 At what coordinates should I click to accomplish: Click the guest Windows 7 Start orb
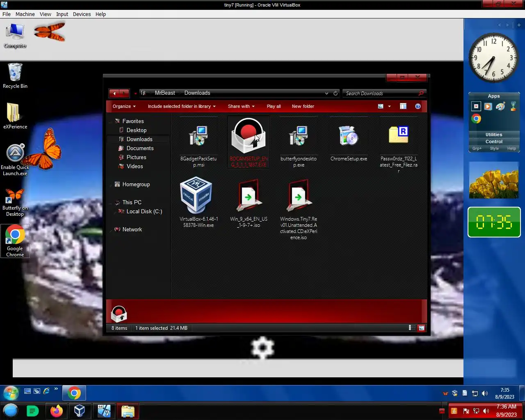[x=11, y=393]
